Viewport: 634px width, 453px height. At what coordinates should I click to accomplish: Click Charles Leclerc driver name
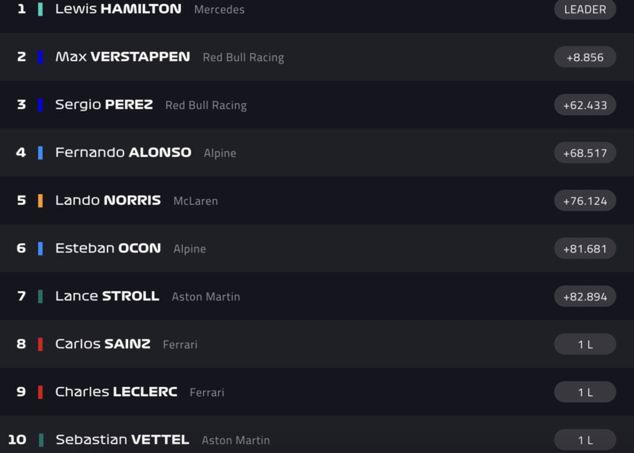pos(116,392)
